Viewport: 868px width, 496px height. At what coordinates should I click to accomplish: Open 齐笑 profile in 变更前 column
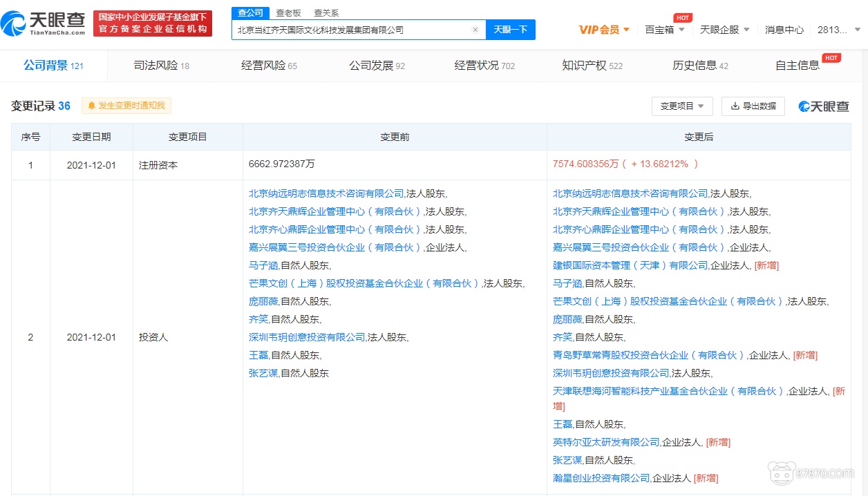258,319
